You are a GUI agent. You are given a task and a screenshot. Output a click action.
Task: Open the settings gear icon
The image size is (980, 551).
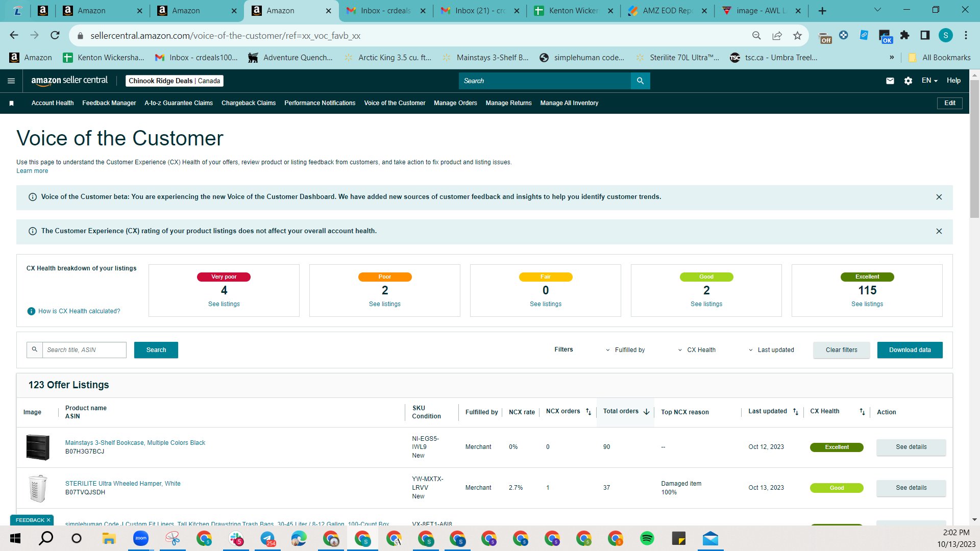point(908,81)
